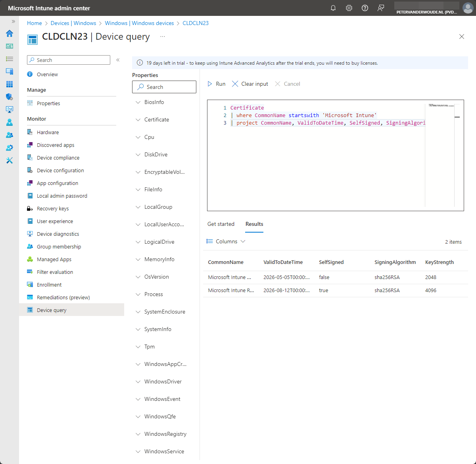Open the Columns dropdown above results
Viewport: 476px width, 464px height.
point(226,241)
